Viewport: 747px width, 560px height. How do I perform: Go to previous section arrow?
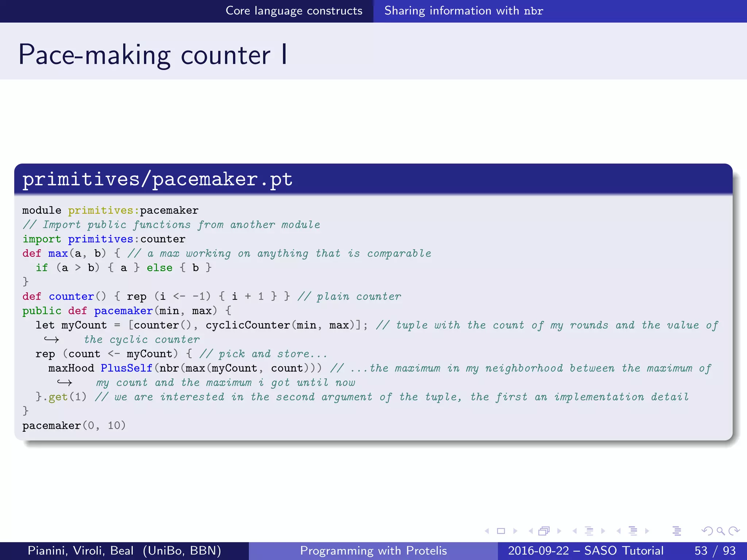tap(619, 531)
